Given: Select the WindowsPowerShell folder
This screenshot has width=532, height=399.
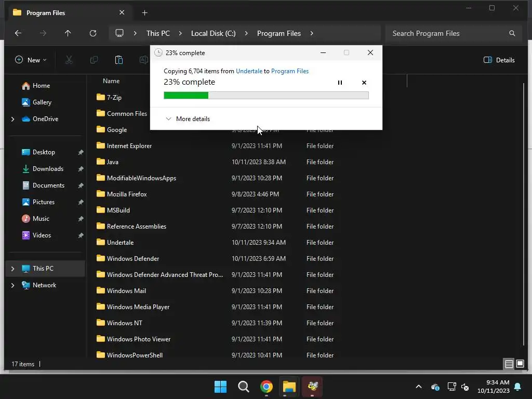Looking at the screenshot, I should coord(135,355).
